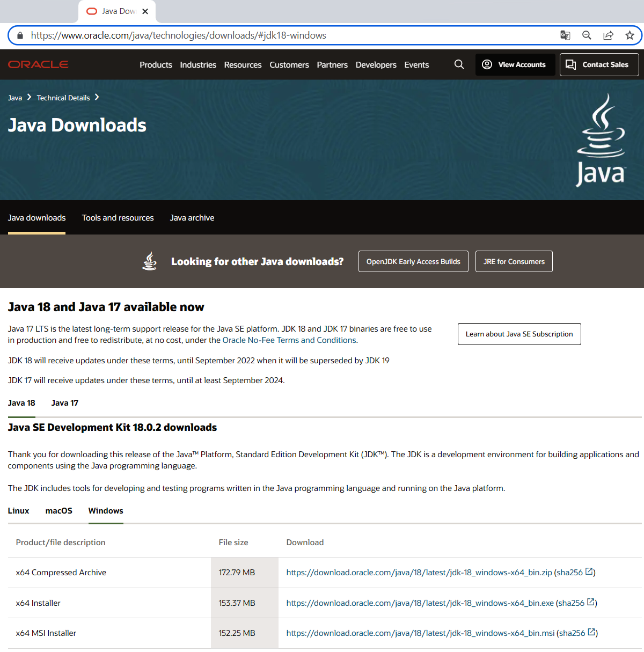Click the Download column header

[305, 543]
